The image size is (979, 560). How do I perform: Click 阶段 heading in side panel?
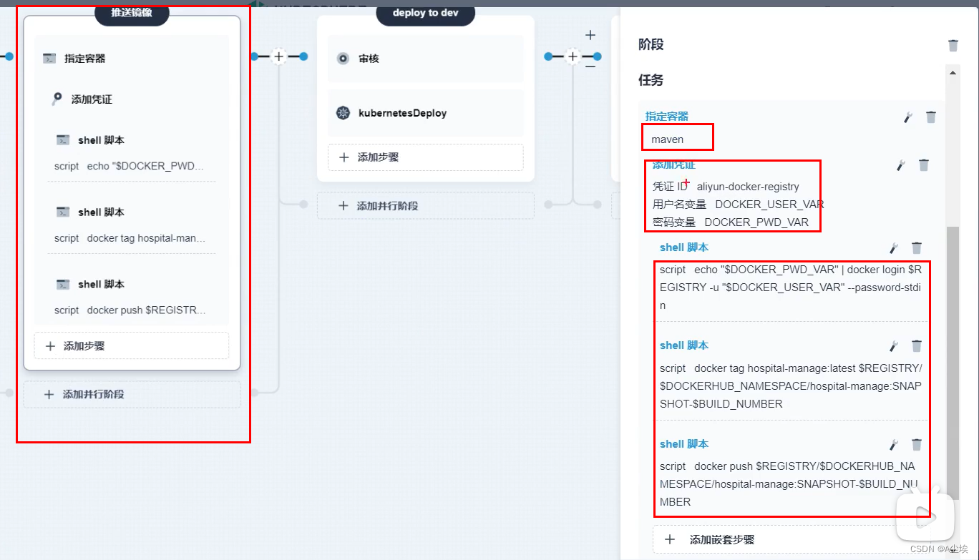coord(651,44)
